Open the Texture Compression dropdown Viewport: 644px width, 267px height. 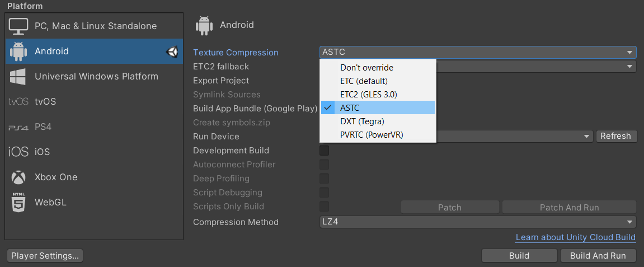click(x=478, y=53)
